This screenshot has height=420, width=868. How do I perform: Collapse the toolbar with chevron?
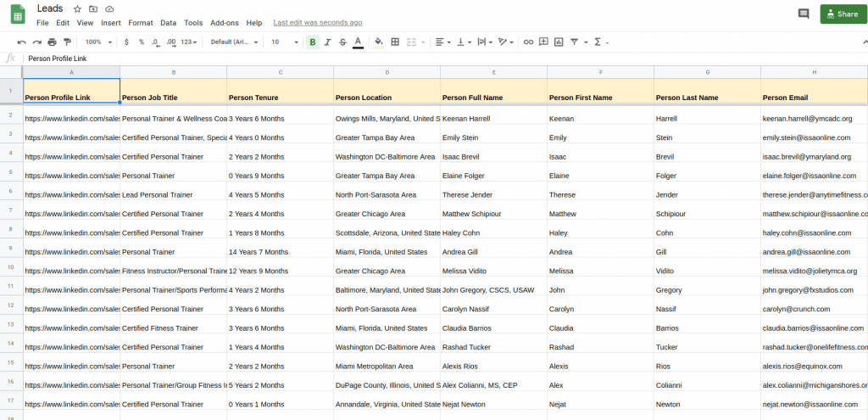point(864,42)
